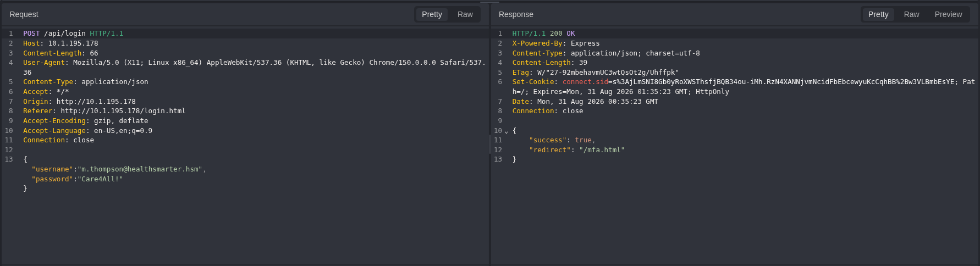
Task: Click the Request panel title
Action: pos(24,14)
